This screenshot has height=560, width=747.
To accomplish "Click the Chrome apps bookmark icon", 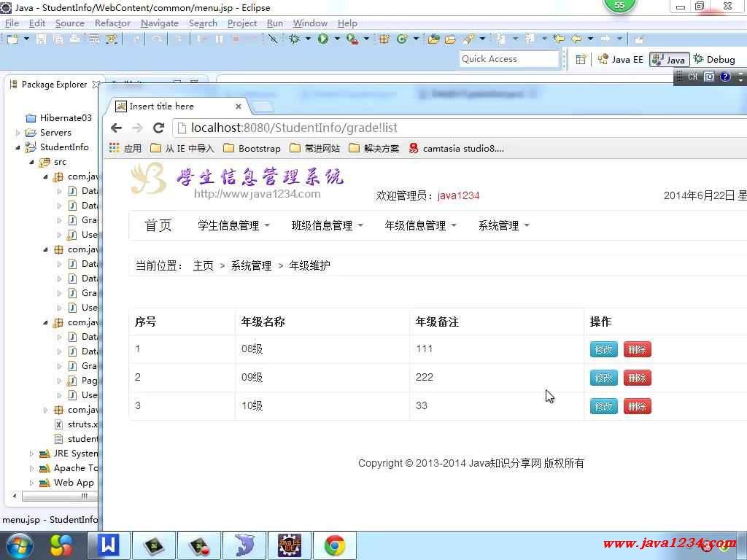I will [115, 148].
